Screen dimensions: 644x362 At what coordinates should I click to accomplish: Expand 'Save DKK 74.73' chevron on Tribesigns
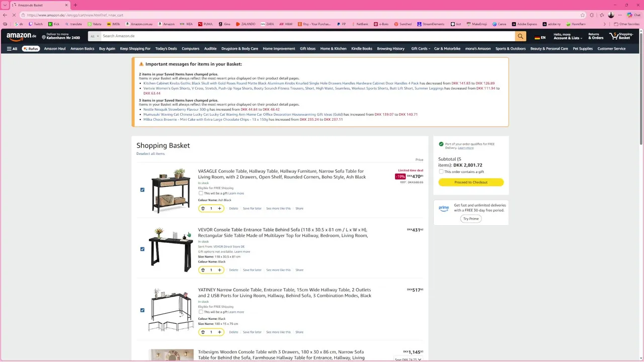click(x=420, y=359)
